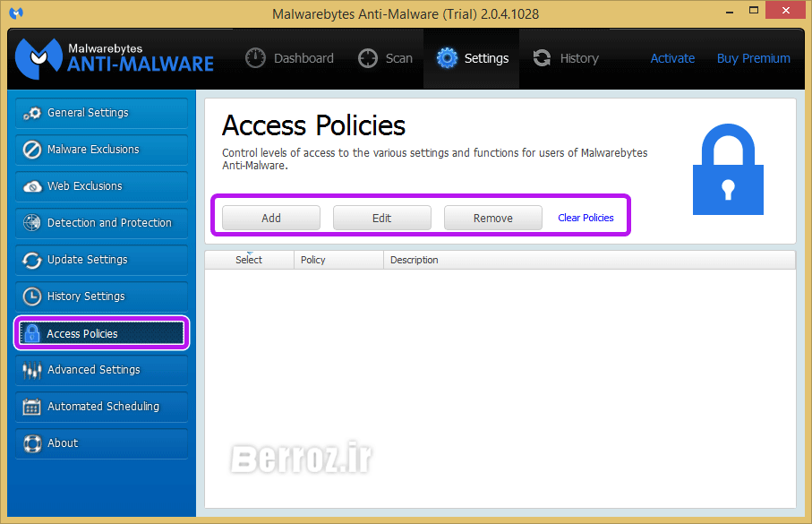Maximize the Malwarebytes window
Image resolution: width=812 pixels, height=524 pixels.
(x=754, y=11)
